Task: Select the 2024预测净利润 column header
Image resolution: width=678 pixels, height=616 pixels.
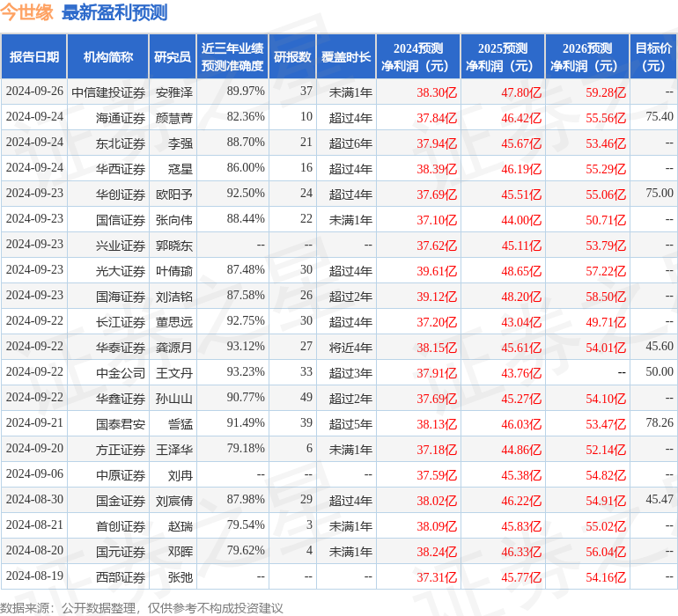Action: pos(418,56)
